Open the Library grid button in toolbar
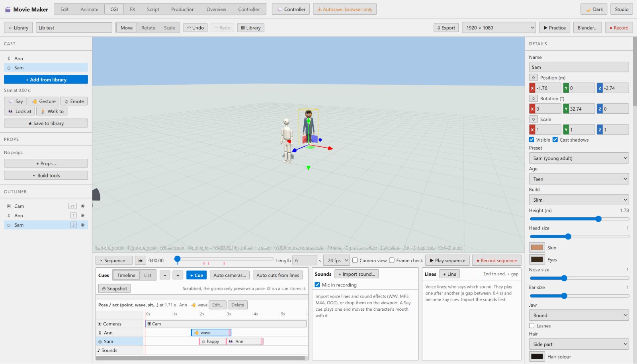This screenshot has height=364, width=637. click(x=251, y=28)
